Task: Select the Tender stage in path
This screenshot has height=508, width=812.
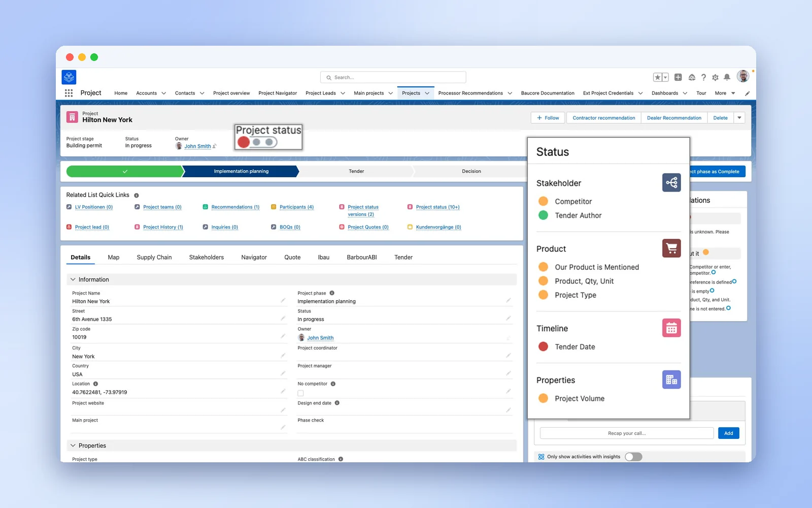Action: [356, 171]
